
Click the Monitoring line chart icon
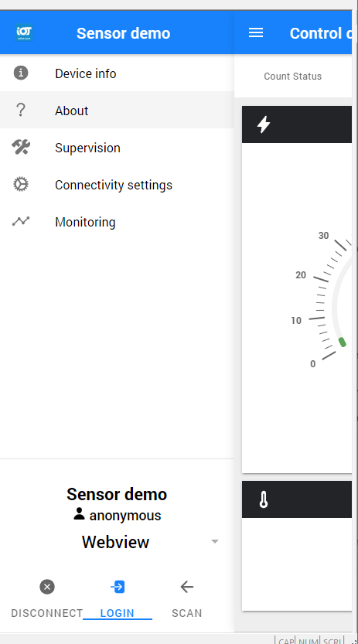click(21, 221)
